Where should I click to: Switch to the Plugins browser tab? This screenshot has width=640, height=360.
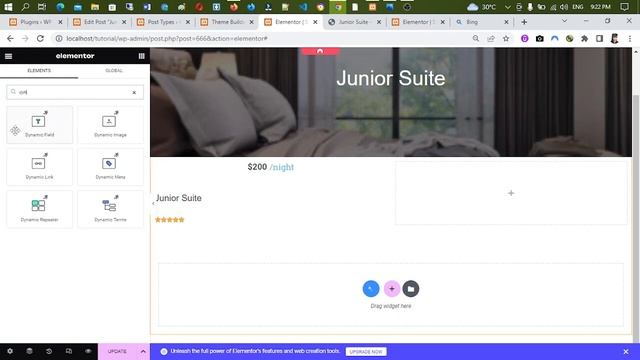pos(36,22)
